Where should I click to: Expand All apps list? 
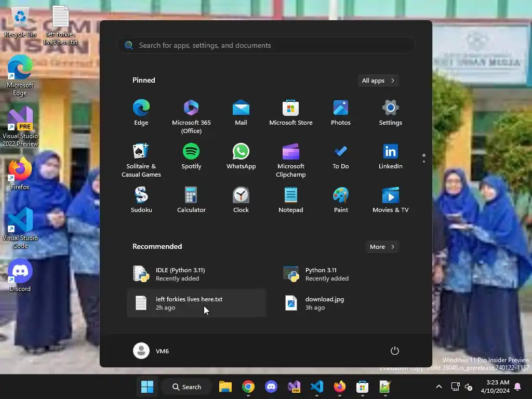click(378, 81)
